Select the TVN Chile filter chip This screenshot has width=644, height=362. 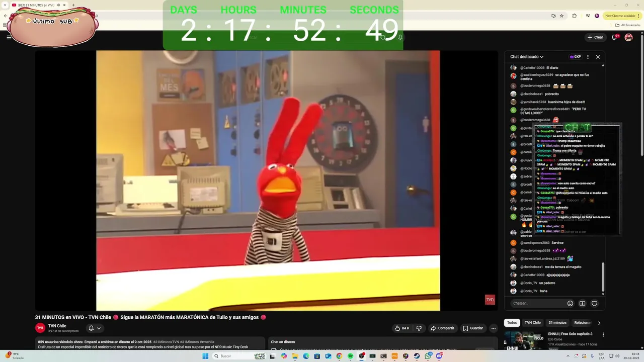coord(533,323)
